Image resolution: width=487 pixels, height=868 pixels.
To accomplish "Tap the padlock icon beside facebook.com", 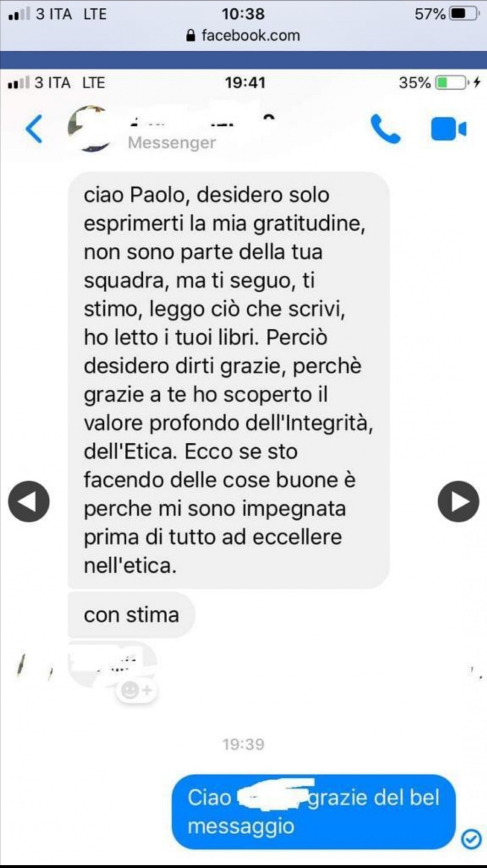I will [191, 35].
